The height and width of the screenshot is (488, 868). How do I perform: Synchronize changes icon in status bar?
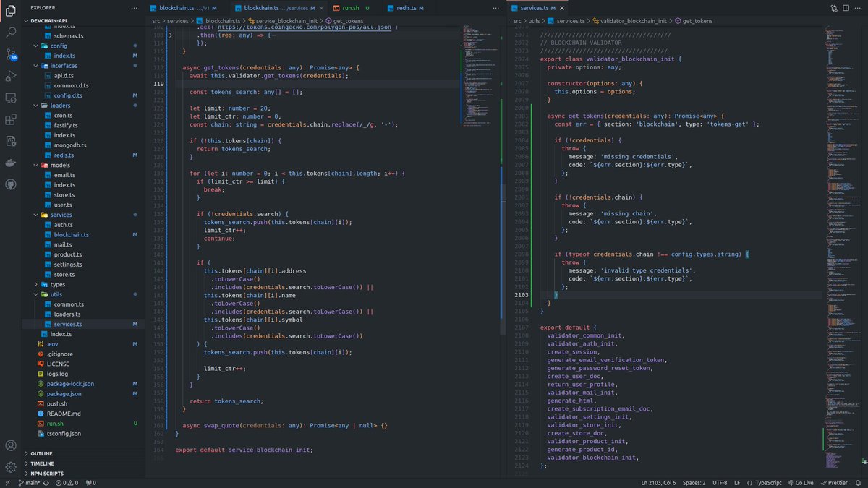(x=46, y=482)
